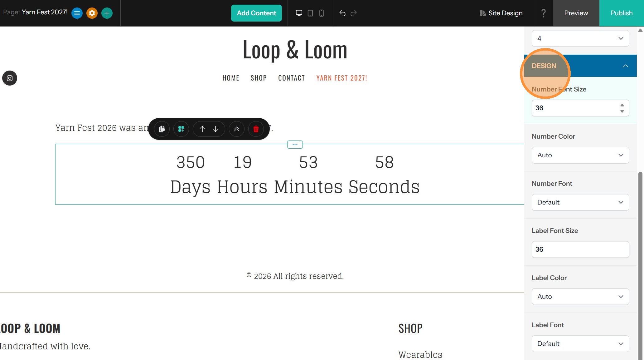644x360 pixels.
Task: Click the double-chevron up icon
Action: click(237, 129)
